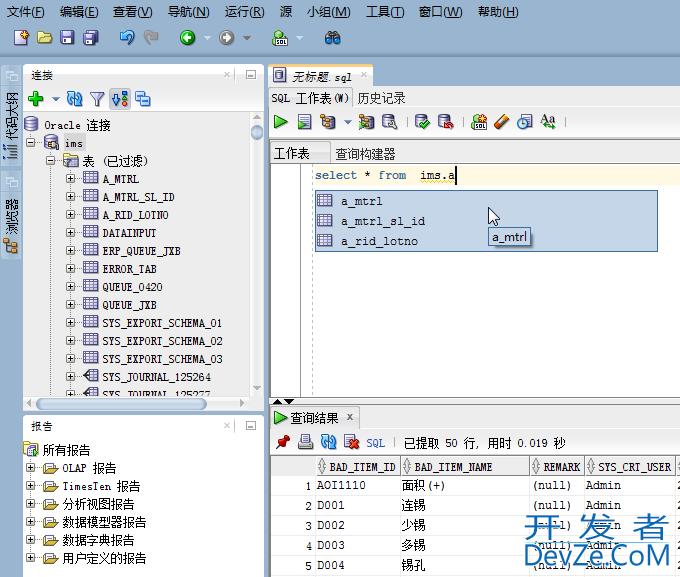Clear worksheet with the eraser icon
This screenshot has height=577, width=680.
[x=502, y=122]
